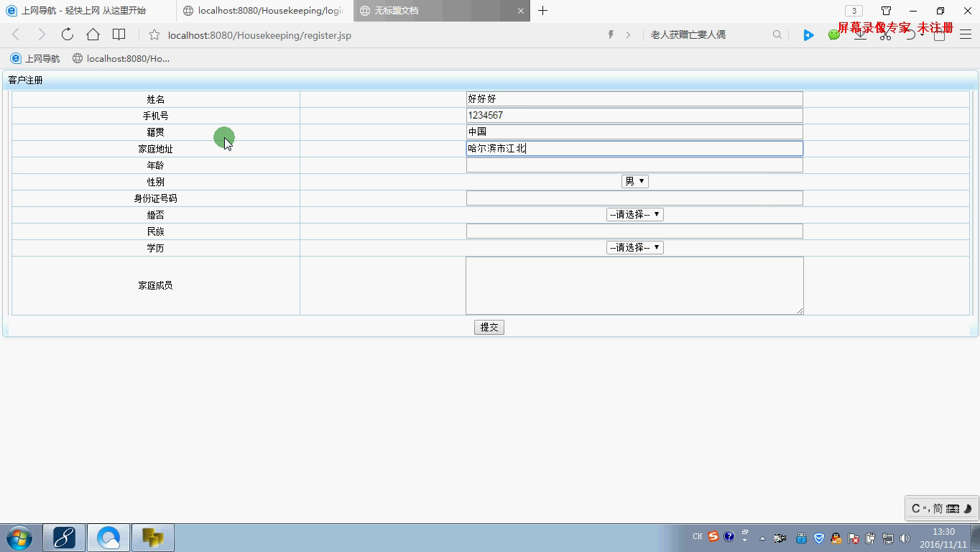Click the tab count box showing 3
The height and width of the screenshot is (552, 980).
pos(854,11)
